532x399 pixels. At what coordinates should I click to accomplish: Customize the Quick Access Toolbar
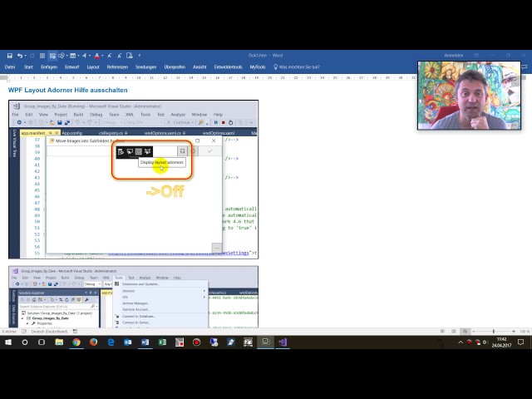coord(140,56)
